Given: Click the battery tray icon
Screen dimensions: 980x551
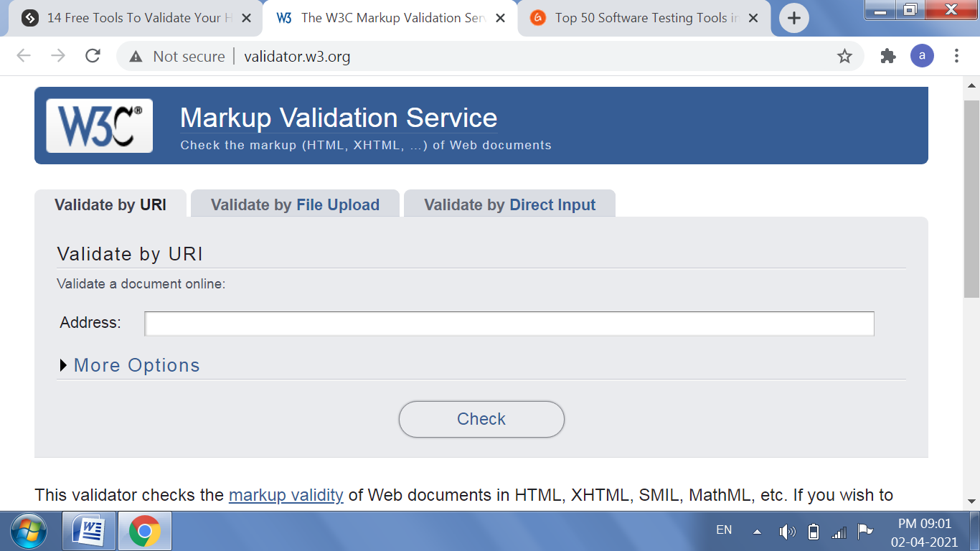Looking at the screenshot, I should pyautogui.click(x=814, y=532).
